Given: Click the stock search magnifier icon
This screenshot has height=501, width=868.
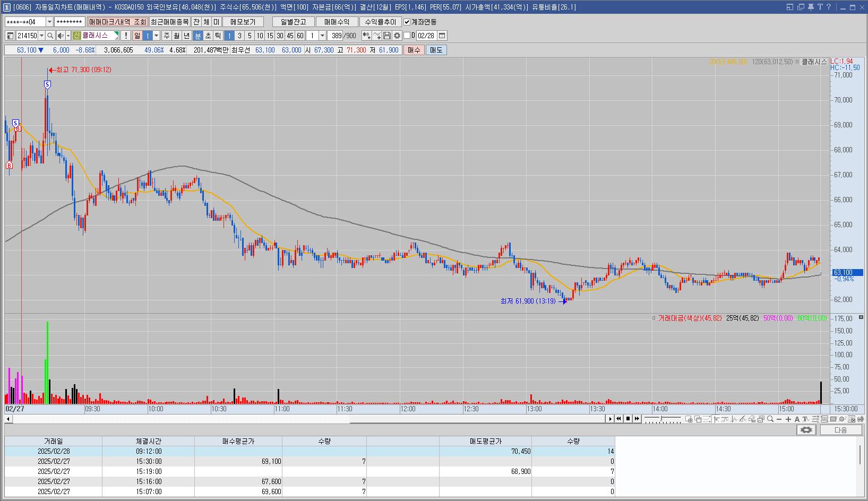Looking at the screenshot, I should point(50,36).
